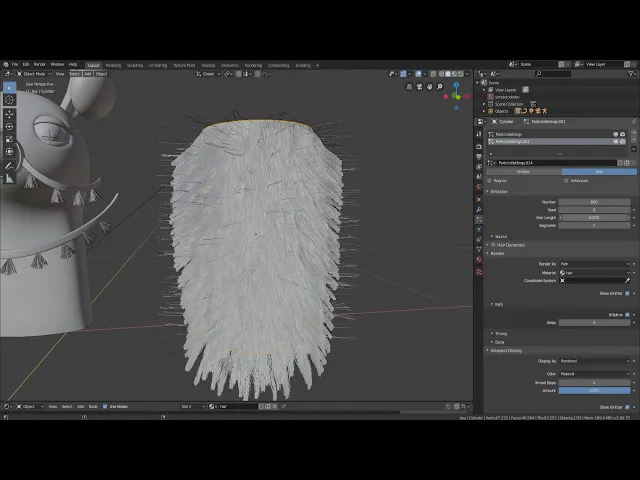Enable the Hair Dynamics checkbox
640x480 pixels.
click(x=493, y=244)
